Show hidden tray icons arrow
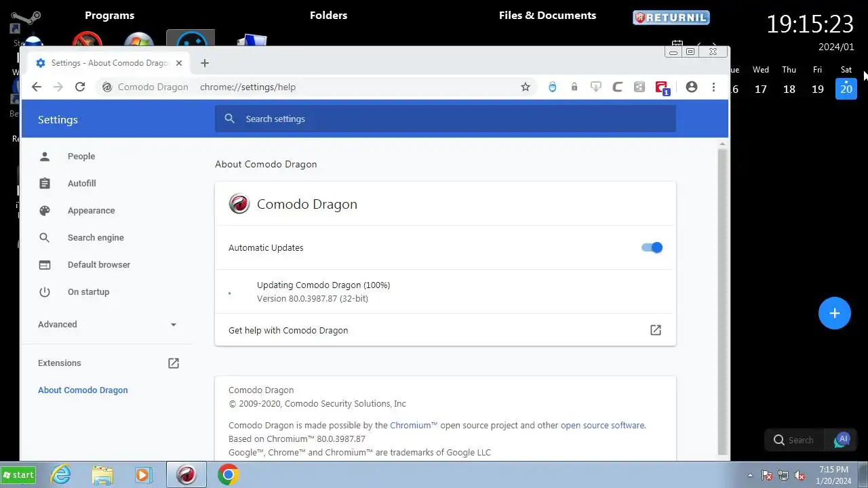 [x=750, y=476]
